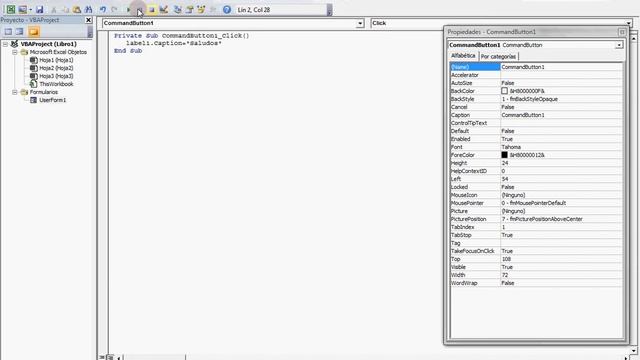Open the CommandButton1 object dropdown in code window
The height and width of the screenshot is (360, 640).
360,23
